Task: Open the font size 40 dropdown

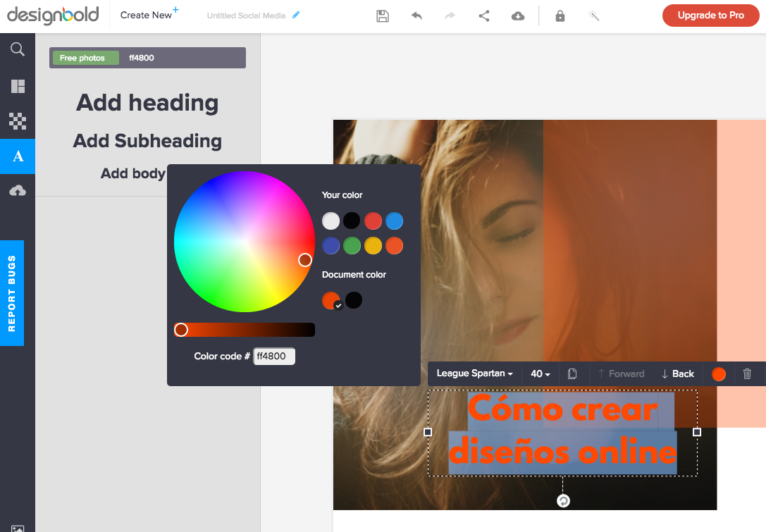Action: pos(540,374)
